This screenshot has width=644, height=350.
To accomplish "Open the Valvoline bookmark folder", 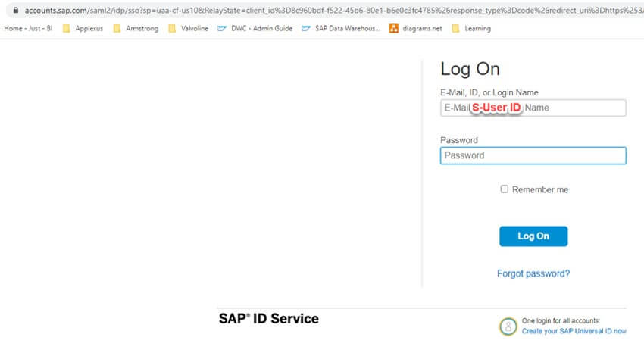I will click(189, 28).
